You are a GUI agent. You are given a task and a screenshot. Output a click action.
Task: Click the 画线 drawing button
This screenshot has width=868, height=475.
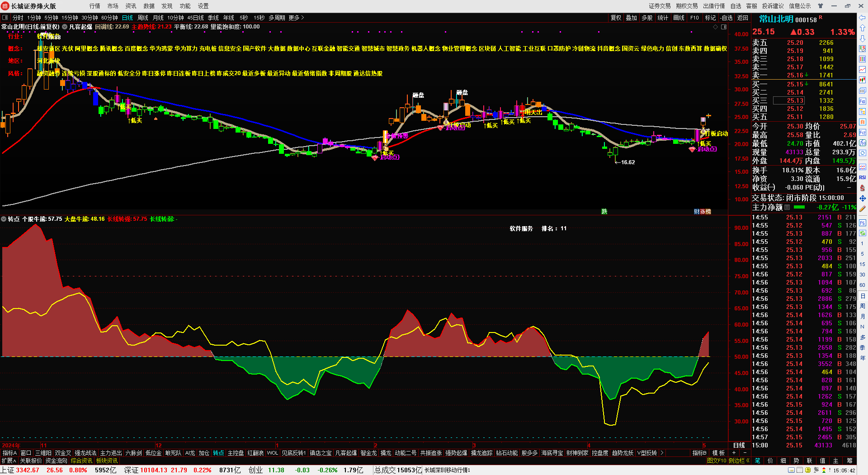click(x=679, y=18)
